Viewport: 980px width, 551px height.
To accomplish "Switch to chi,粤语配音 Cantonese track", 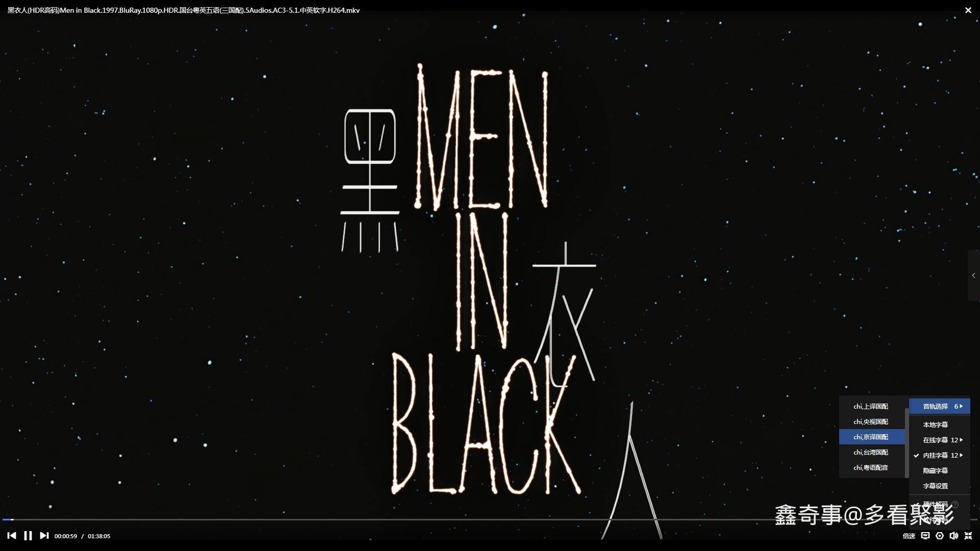I will coord(871,467).
